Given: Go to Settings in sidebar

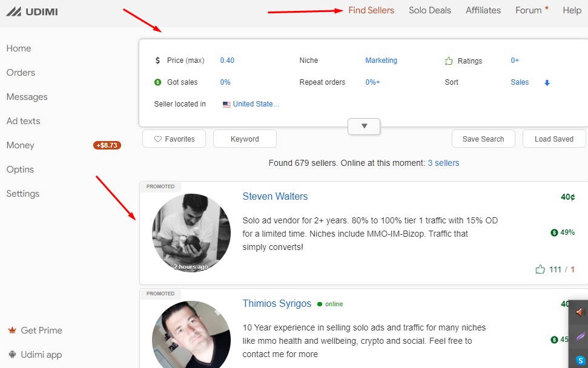Looking at the screenshot, I should tap(23, 194).
